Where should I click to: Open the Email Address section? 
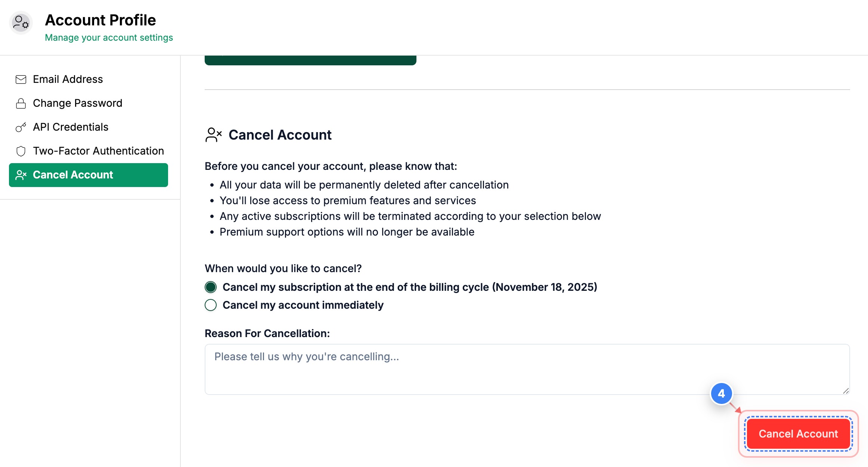click(68, 79)
